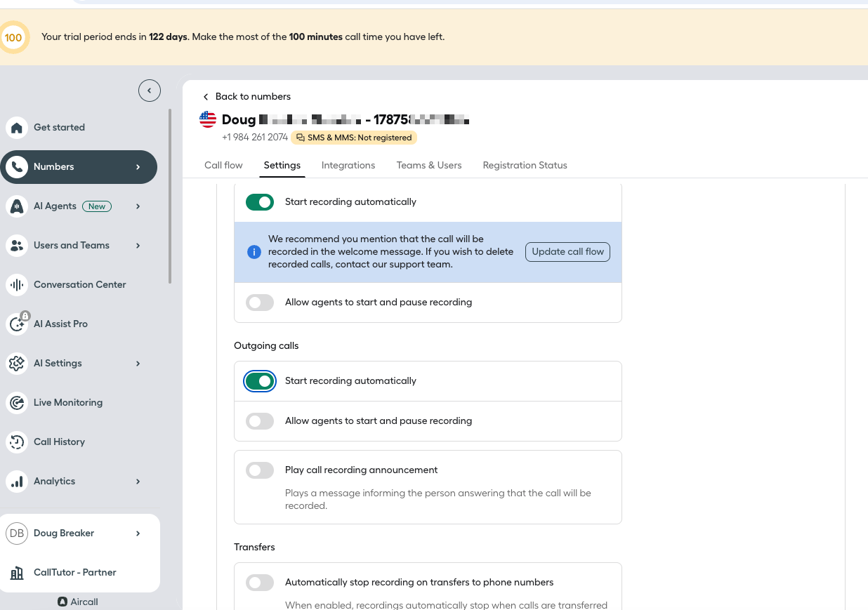The image size is (868, 610).
Task: Click the blue info icon in recording notice
Action: pos(254,252)
